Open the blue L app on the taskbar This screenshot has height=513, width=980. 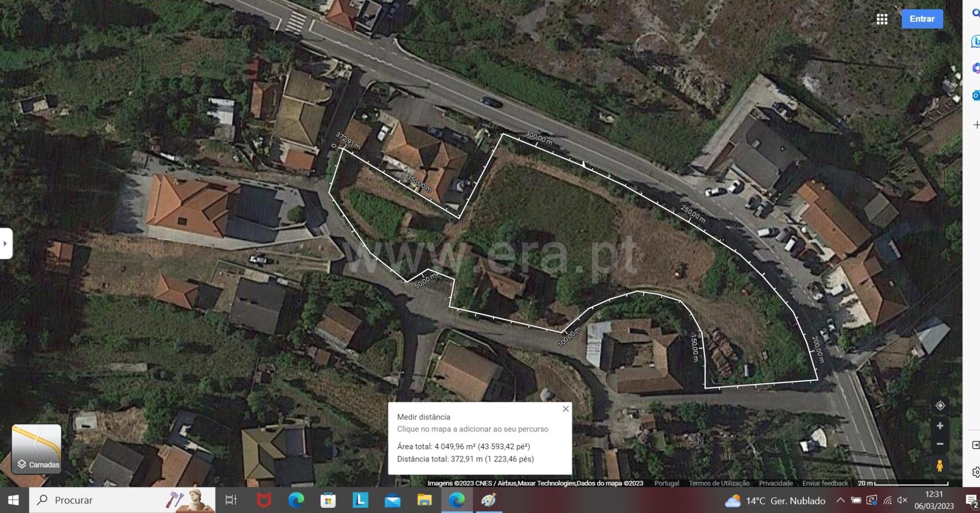[360, 500]
